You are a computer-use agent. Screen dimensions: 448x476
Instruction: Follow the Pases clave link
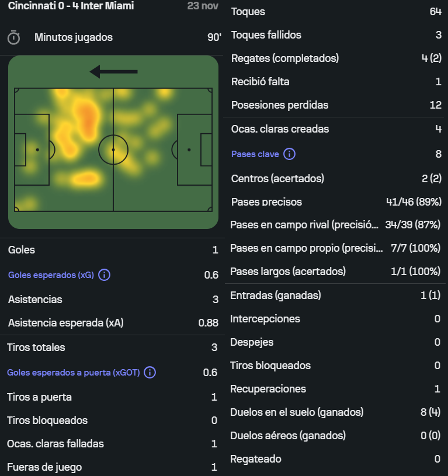click(256, 154)
